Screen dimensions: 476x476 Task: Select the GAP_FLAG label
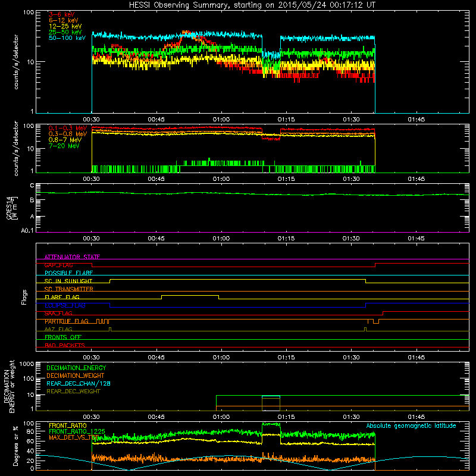pyautogui.click(x=58, y=265)
